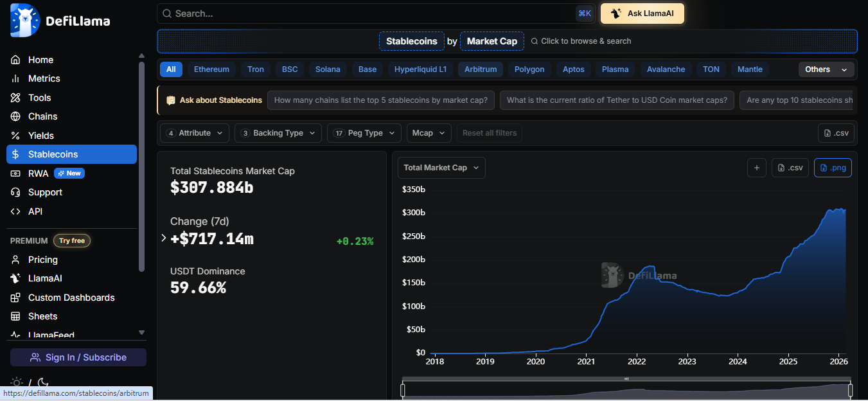
Task: Open the Backing Type filter dropdown
Action: (278, 133)
